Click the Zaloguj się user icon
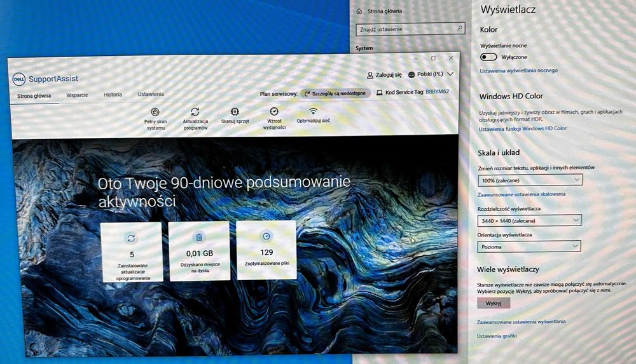The image size is (636, 364). [370, 75]
